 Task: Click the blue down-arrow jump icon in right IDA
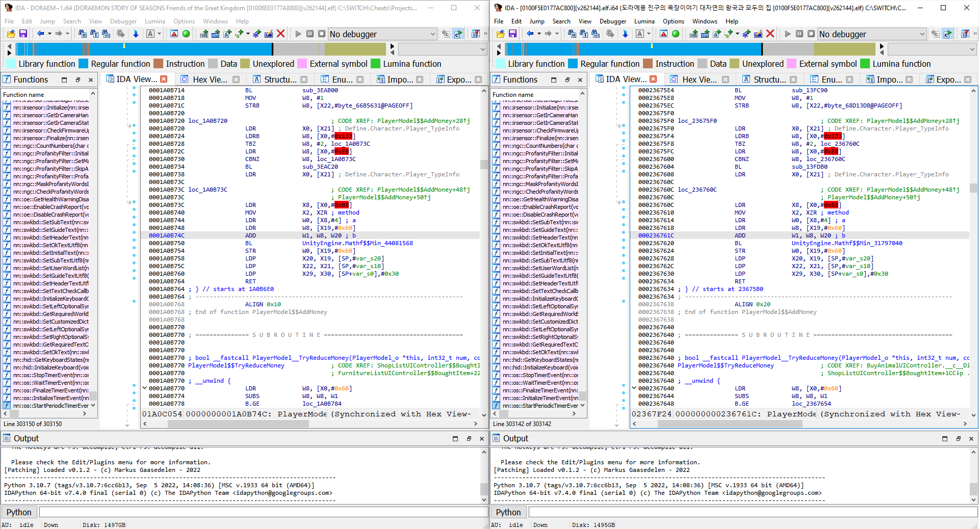point(625,34)
